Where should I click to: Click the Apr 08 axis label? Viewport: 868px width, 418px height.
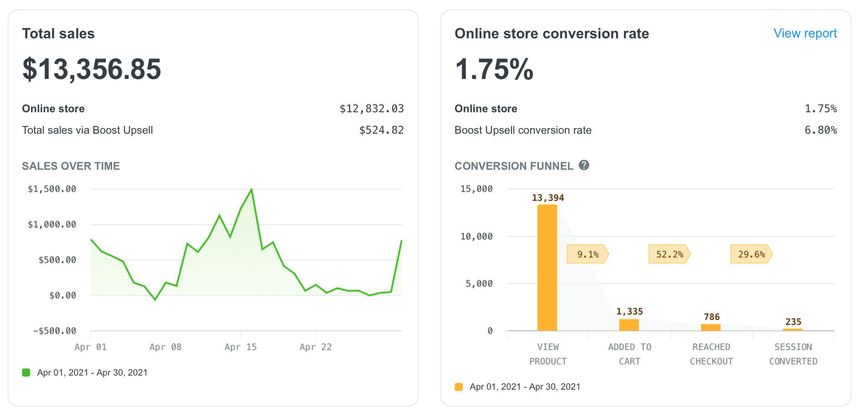(x=165, y=347)
